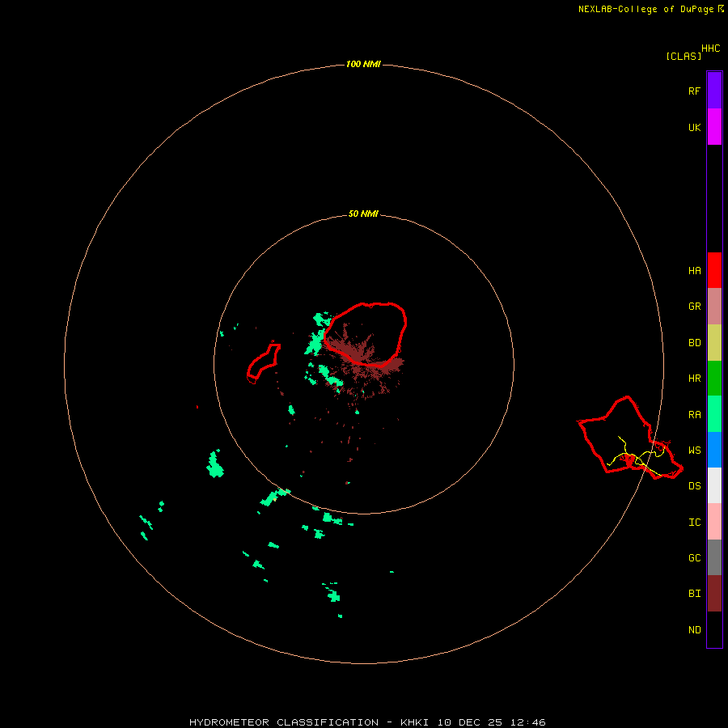Click the BD legend label

(694, 343)
